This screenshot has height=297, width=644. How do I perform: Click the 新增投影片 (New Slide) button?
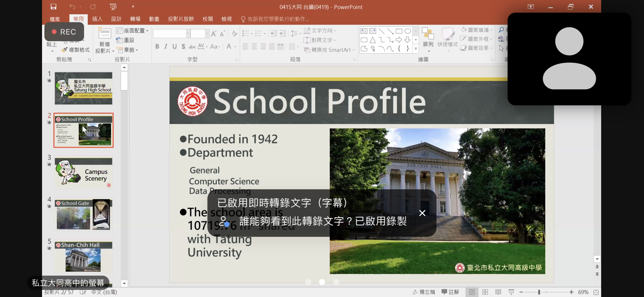coord(105,40)
